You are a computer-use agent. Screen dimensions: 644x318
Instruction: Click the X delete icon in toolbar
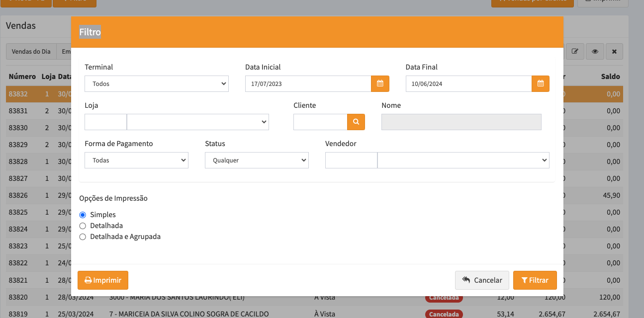coord(614,51)
